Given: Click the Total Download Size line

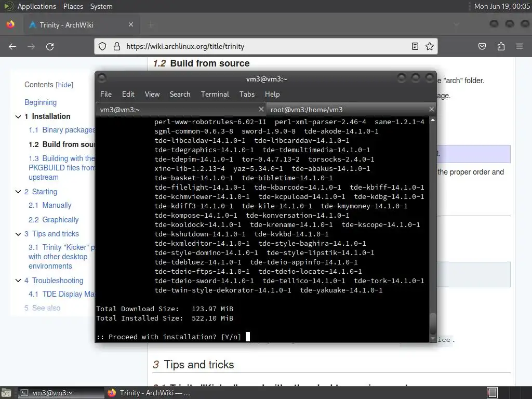Looking at the screenshot, I should pyautogui.click(x=165, y=309).
